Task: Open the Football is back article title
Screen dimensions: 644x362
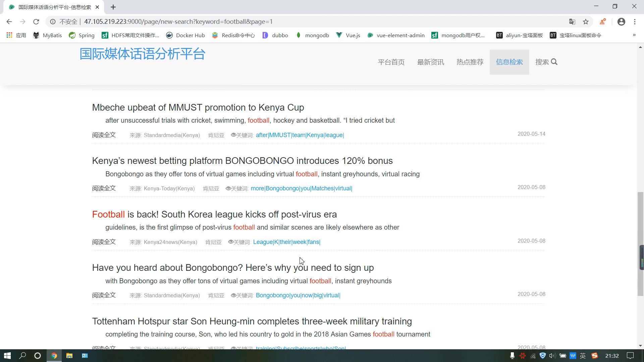Action: [x=214, y=215]
